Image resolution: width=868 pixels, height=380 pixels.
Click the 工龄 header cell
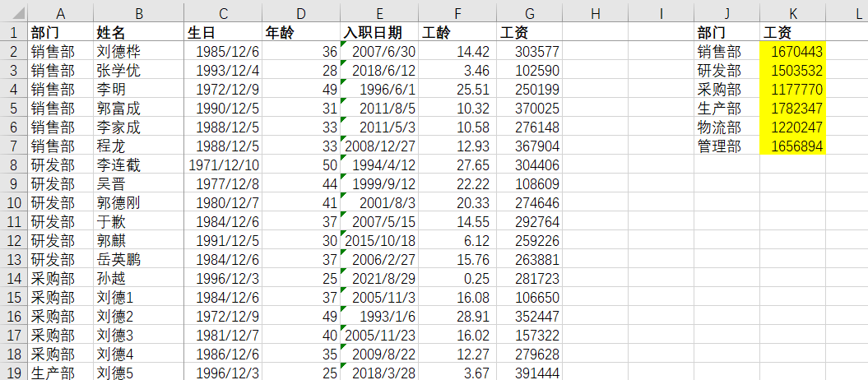coord(457,32)
